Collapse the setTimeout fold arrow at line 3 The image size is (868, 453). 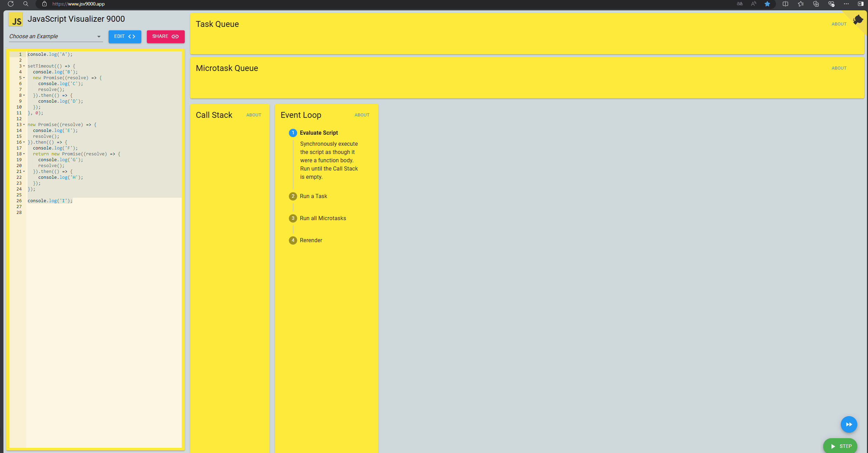point(24,66)
